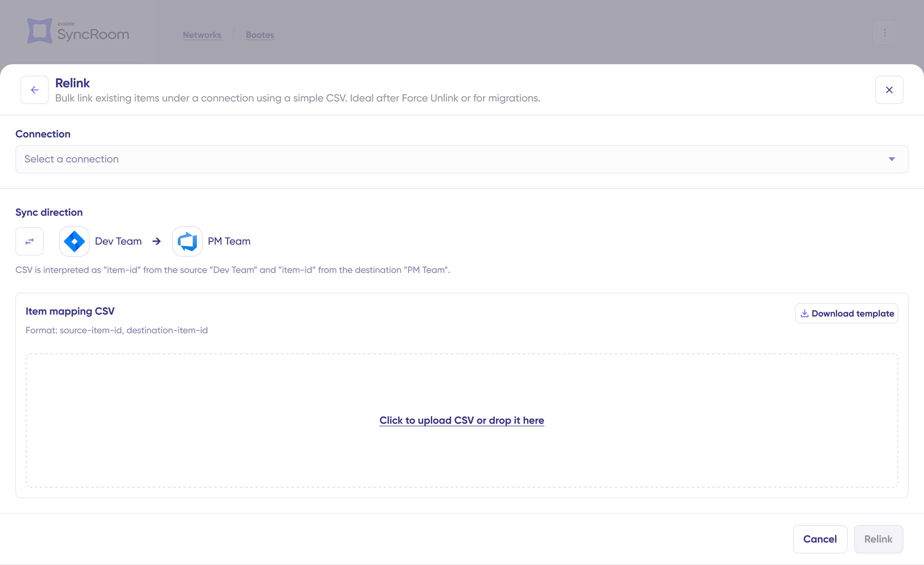Click the Dev Team Jira icon

[74, 241]
